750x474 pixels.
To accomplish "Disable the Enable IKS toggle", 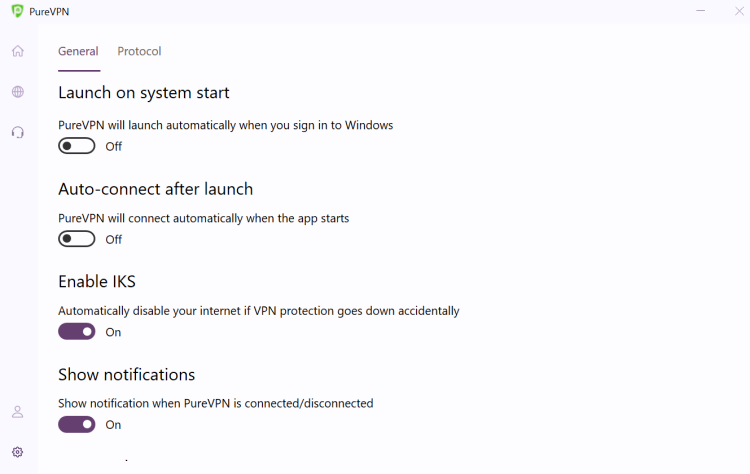I will 77,332.
